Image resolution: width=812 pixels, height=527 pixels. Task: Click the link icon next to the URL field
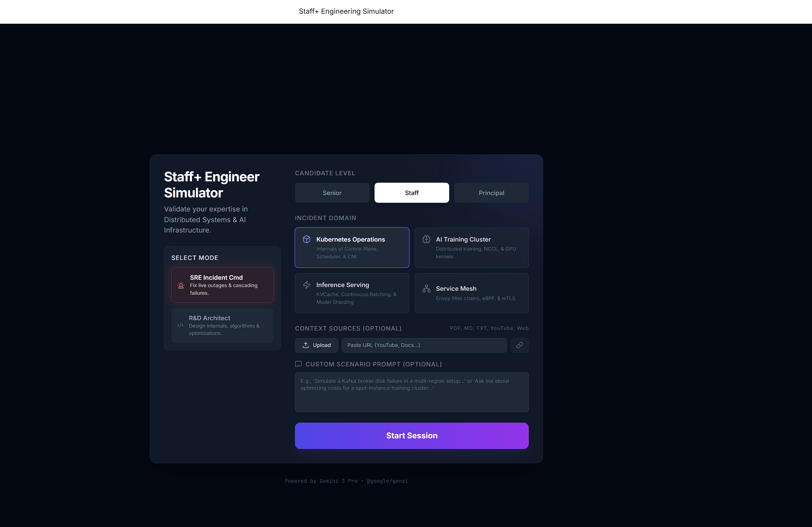(519, 345)
